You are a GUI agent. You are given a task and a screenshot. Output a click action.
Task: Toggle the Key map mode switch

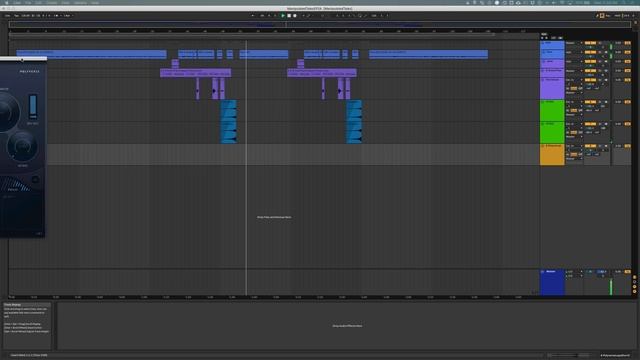click(x=608, y=16)
